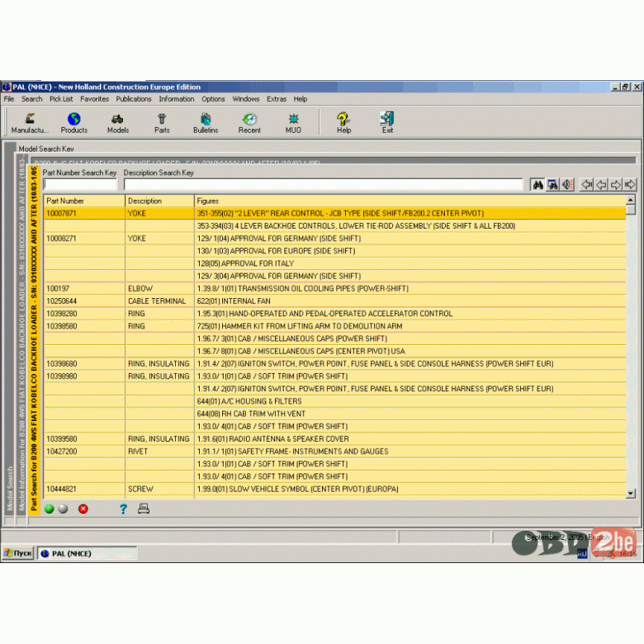Sort by Description column header

coord(159,201)
